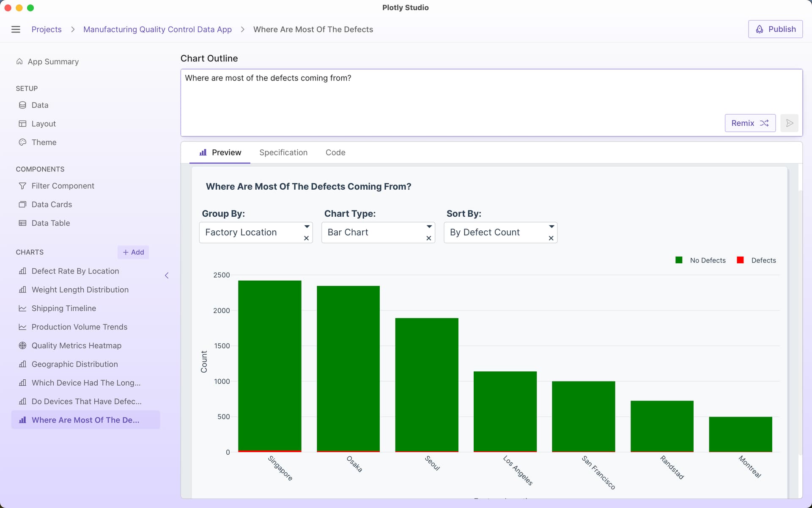Click the Publish button
This screenshot has height=508, width=812.
tap(775, 29)
